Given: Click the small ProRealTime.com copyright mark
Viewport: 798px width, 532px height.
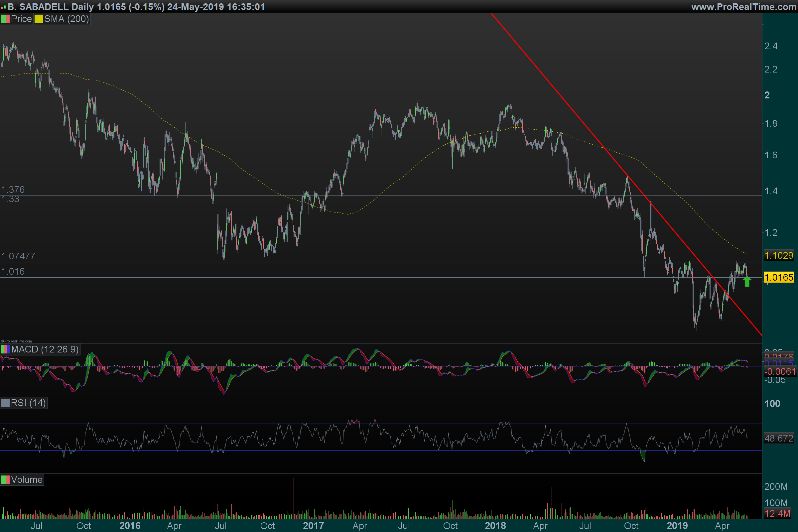Looking at the screenshot, I should (16, 341).
